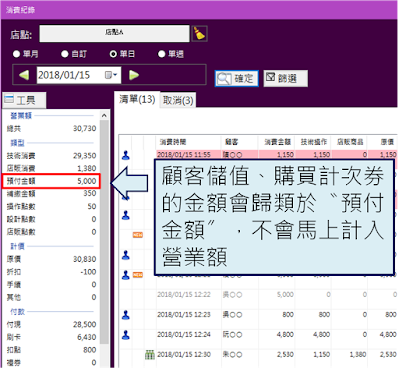Open the 工具 panel tab
Image resolution: width=399 pixels, height=368 pixels.
coord(24,100)
